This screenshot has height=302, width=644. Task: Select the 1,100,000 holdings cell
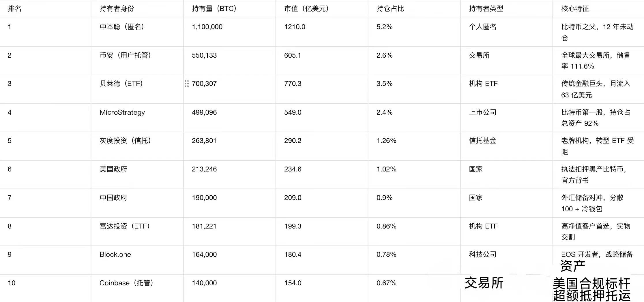(207, 27)
